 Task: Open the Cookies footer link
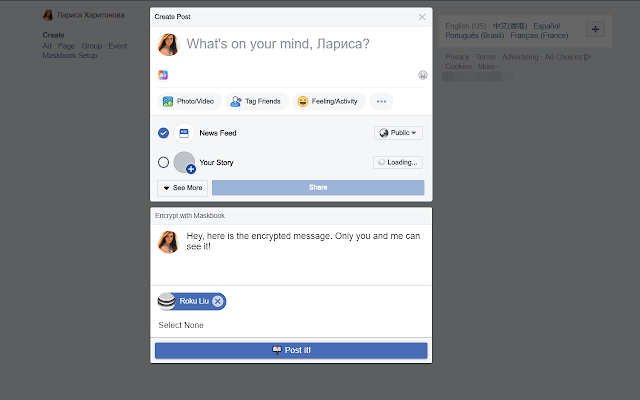click(x=458, y=67)
